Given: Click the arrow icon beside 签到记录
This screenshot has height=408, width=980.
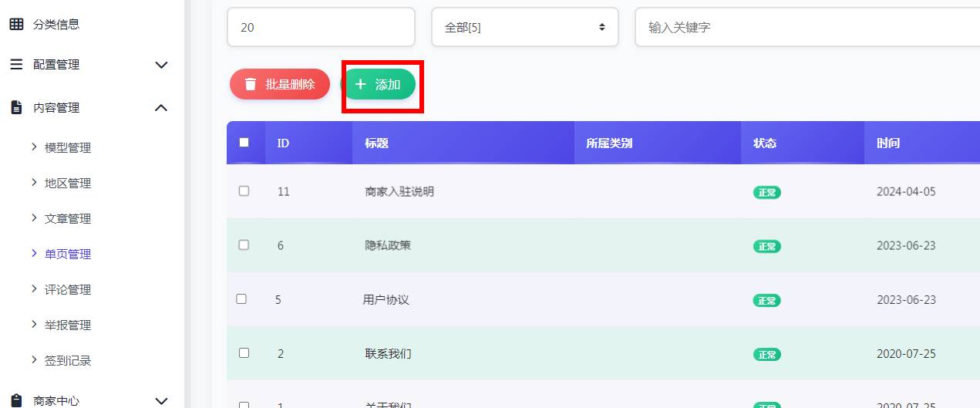Looking at the screenshot, I should pyautogui.click(x=34, y=359).
